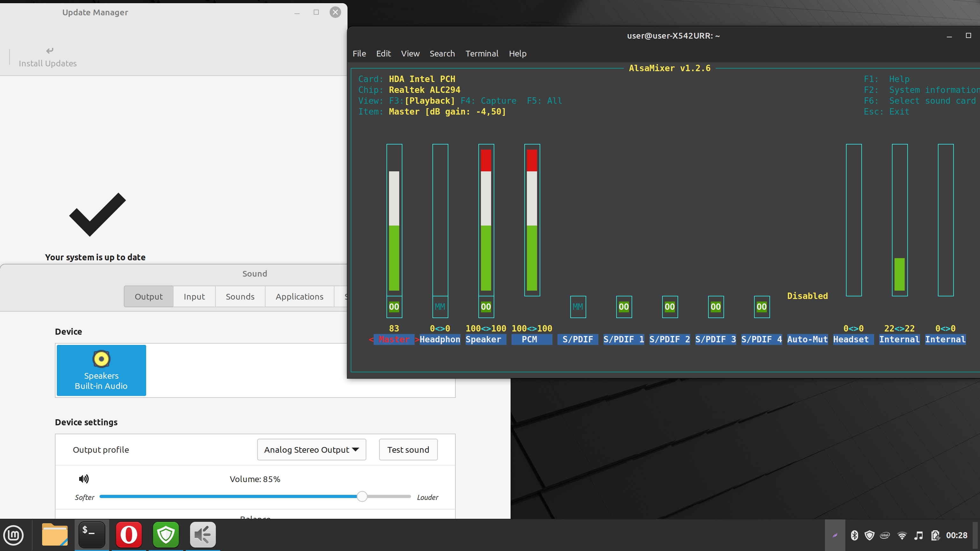This screenshot has width=980, height=551.
Task: Switch to the Applications tab
Action: 299,297
